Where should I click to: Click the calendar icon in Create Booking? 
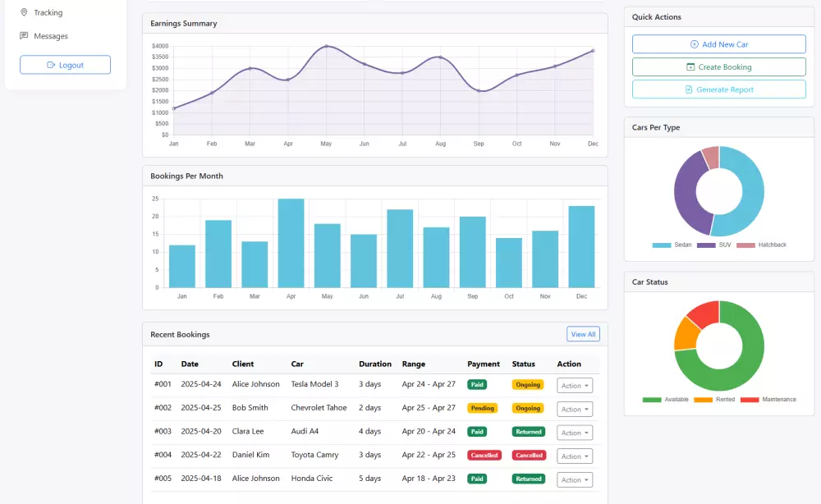coord(690,67)
